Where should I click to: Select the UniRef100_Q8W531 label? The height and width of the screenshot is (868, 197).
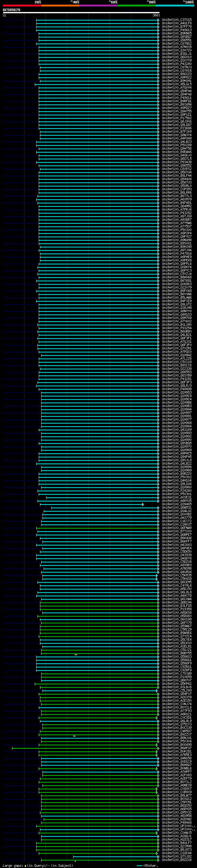(x=177, y=508)
